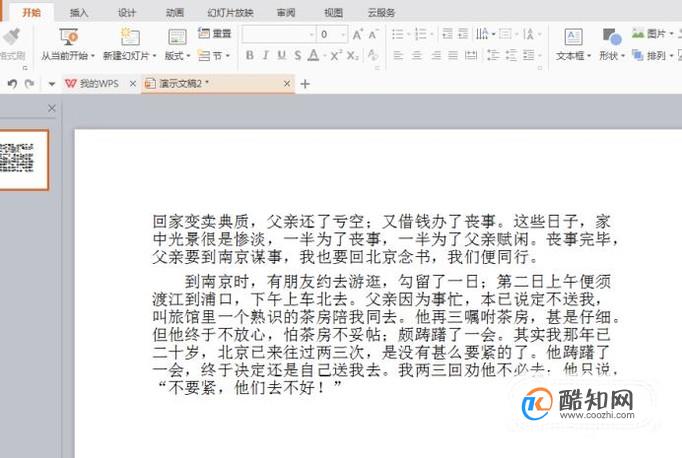
Task: Toggle Bold formatting (B)
Action: coord(250,55)
